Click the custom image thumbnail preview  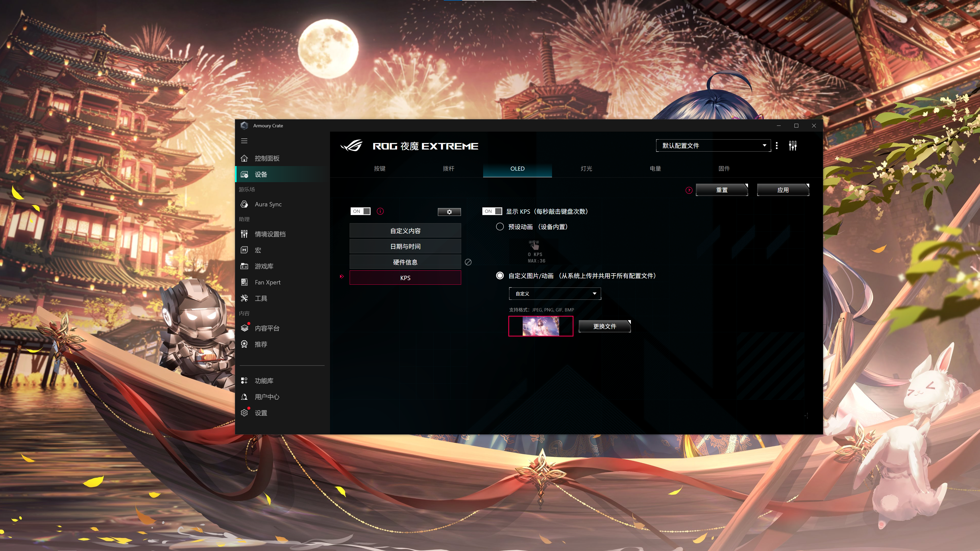(541, 326)
